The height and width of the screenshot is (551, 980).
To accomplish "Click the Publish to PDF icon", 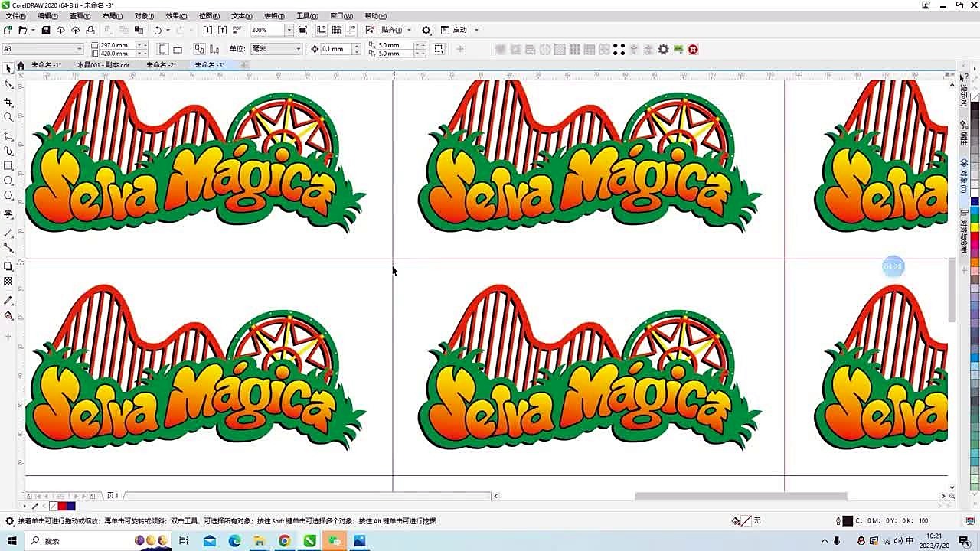I will [237, 31].
